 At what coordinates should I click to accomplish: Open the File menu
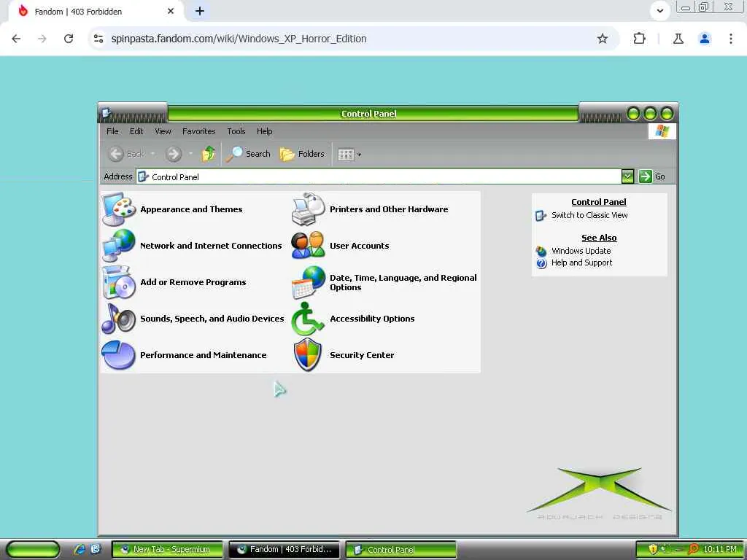coord(112,131)
